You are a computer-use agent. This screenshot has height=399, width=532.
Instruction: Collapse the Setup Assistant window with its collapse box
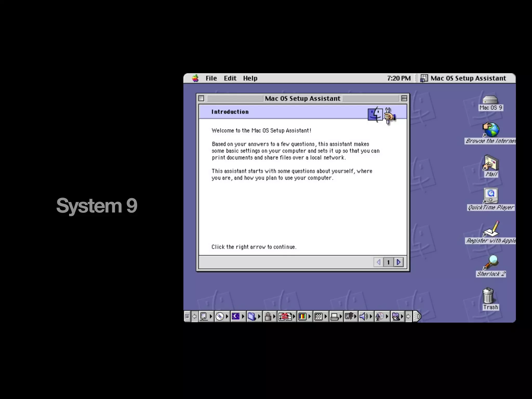point(404,98)
